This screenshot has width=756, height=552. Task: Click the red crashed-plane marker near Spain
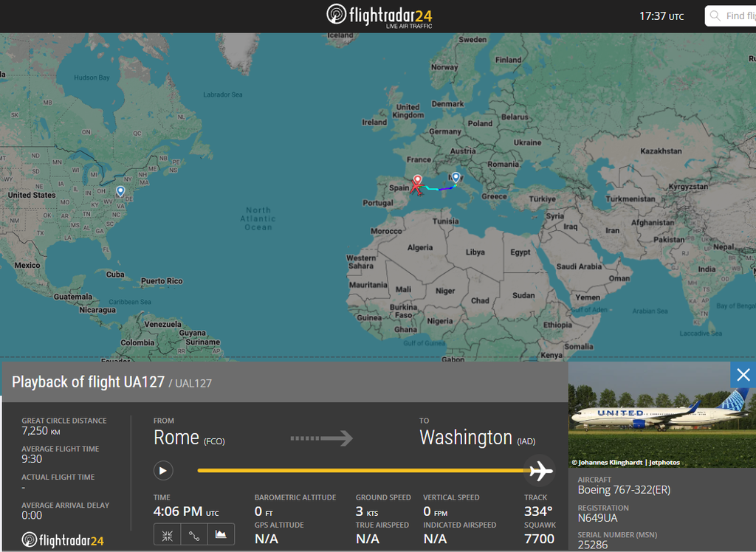(416, 188)
